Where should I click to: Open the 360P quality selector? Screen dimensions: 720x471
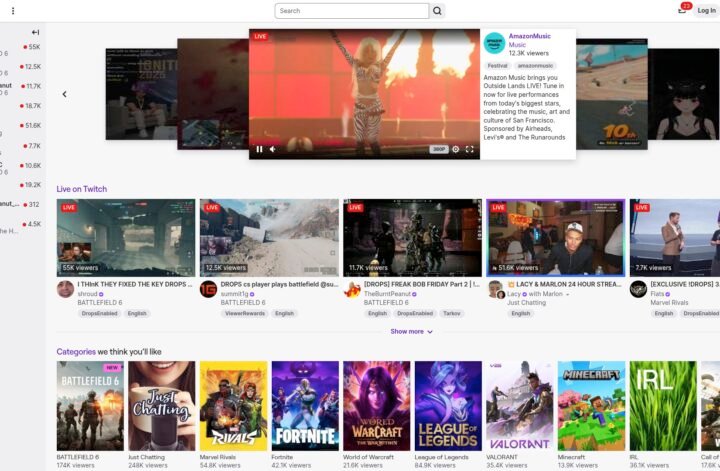click(x=439, y=149)
